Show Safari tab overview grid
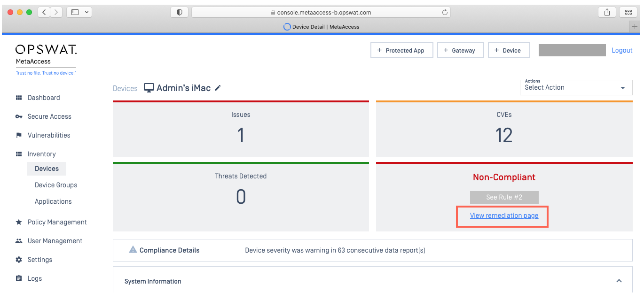This screenshot has height=300, width=644. 628,12
